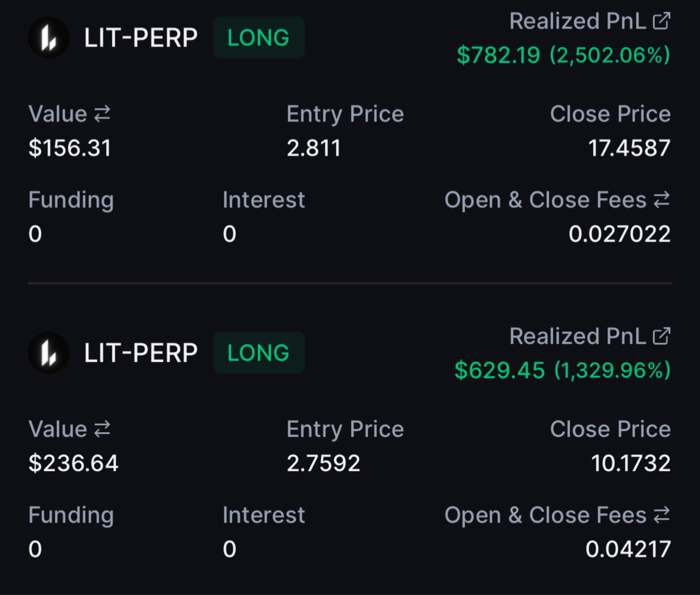Open the LIT-PERP market name with entry 2.7592
The height and width of the screenshot is (595, 700).
pyautogui.click(x=140, y=353)
